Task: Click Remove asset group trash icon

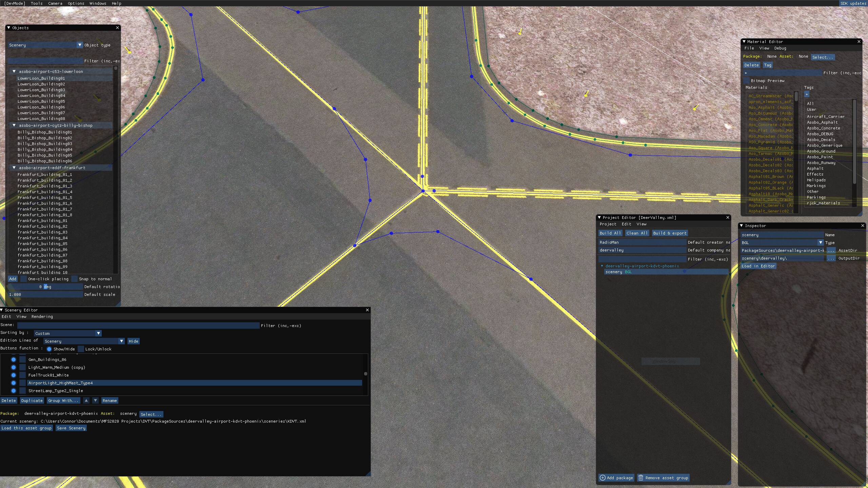Action: [640, 478]
